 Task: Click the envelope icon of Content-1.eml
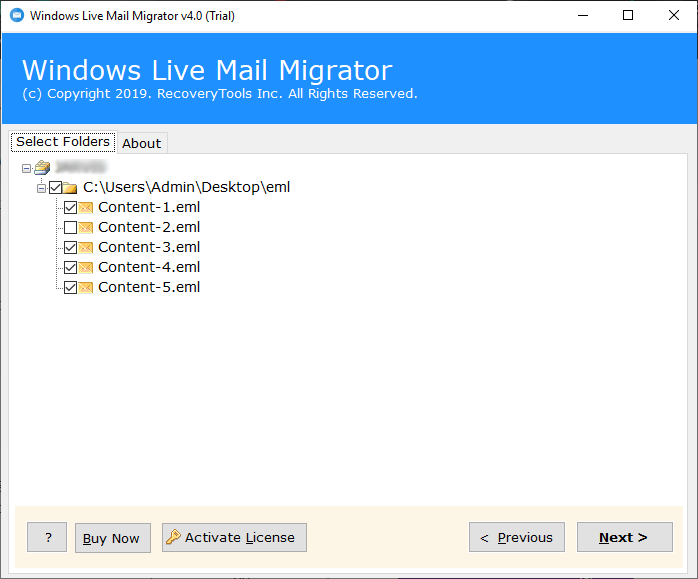pos(85,207)
